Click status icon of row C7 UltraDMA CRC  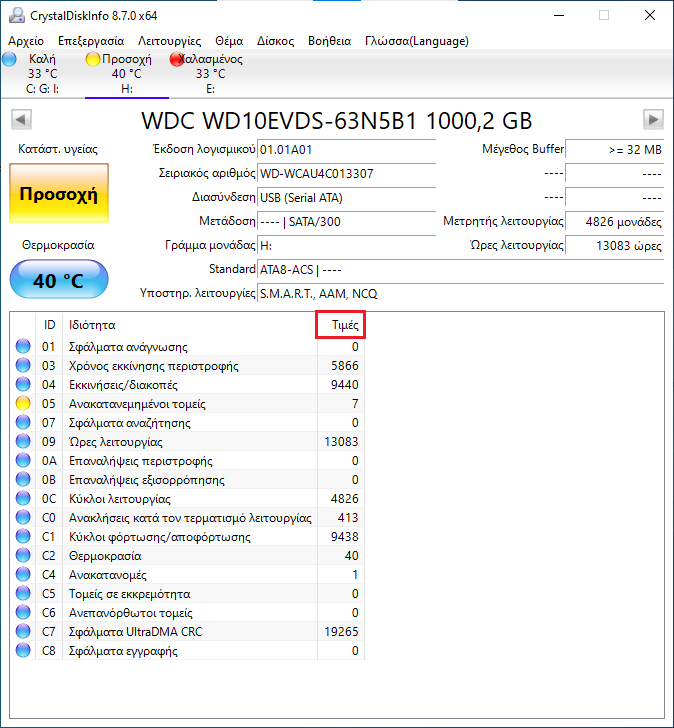(23, 632)
